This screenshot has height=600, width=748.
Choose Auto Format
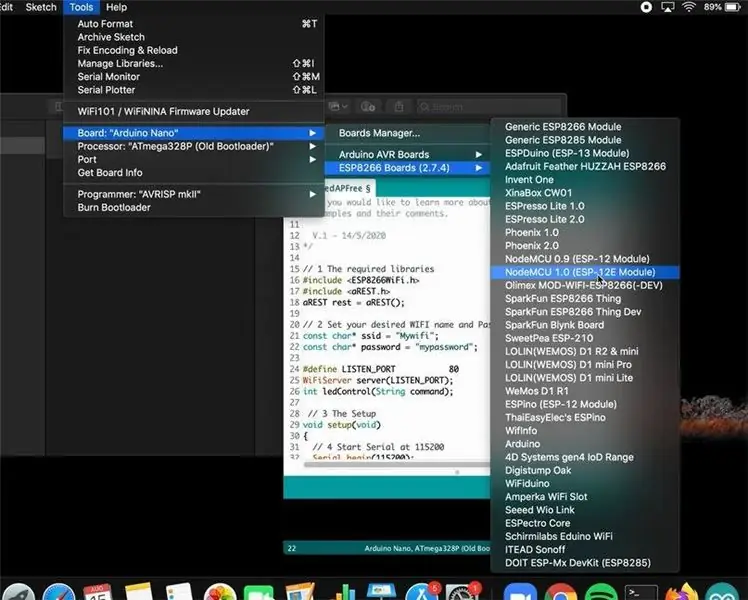pyautogui.click(x=194, y=24)
